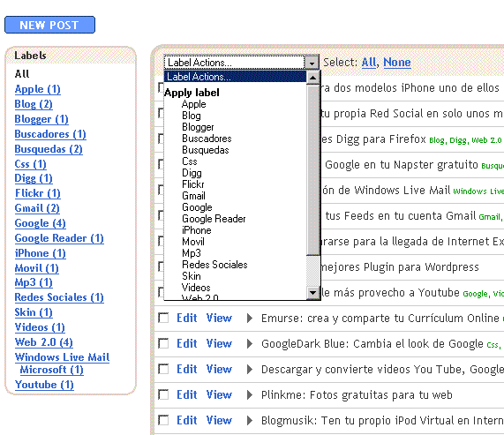This screenshot has height=435, width=504.
Task: Pick Gmail from the dropdown list
Action: (193, 196)
